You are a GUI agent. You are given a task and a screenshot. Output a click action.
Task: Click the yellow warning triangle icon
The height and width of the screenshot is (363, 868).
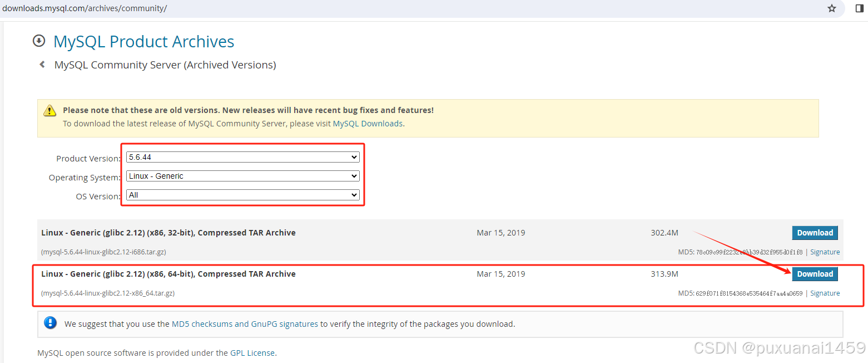click(x=51, y=110)
